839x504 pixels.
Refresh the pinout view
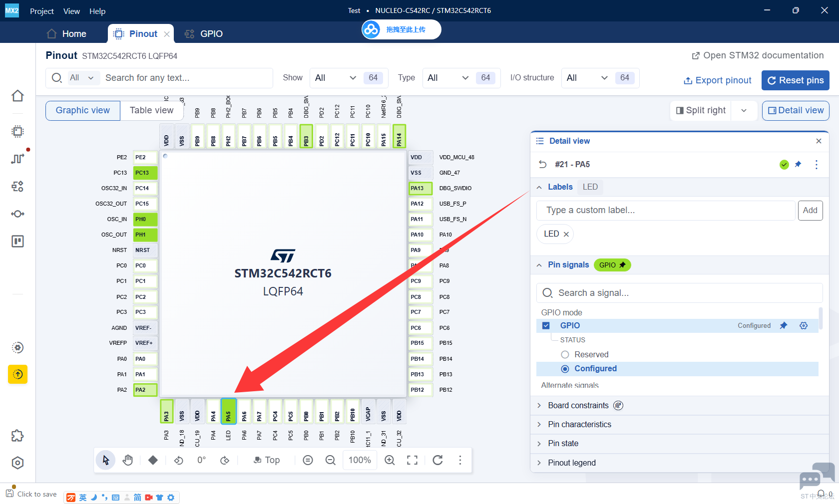pyautogui.click(x=437, y=460)
